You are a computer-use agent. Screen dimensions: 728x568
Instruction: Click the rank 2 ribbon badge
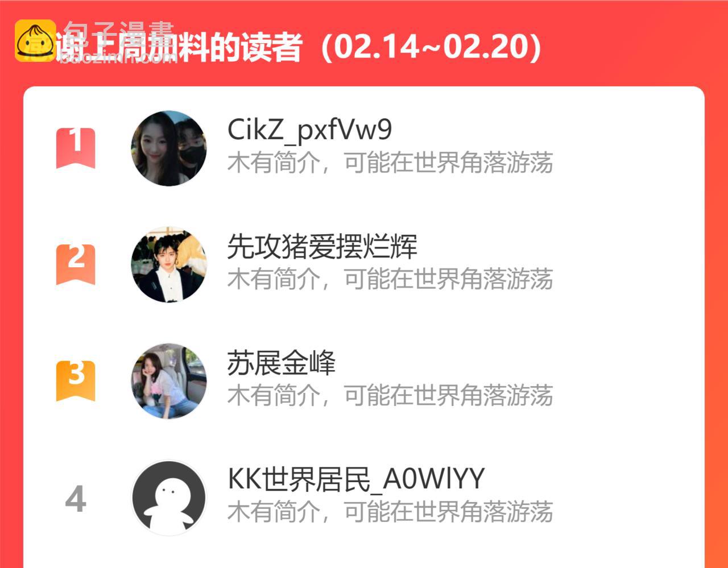coord(76,265)
